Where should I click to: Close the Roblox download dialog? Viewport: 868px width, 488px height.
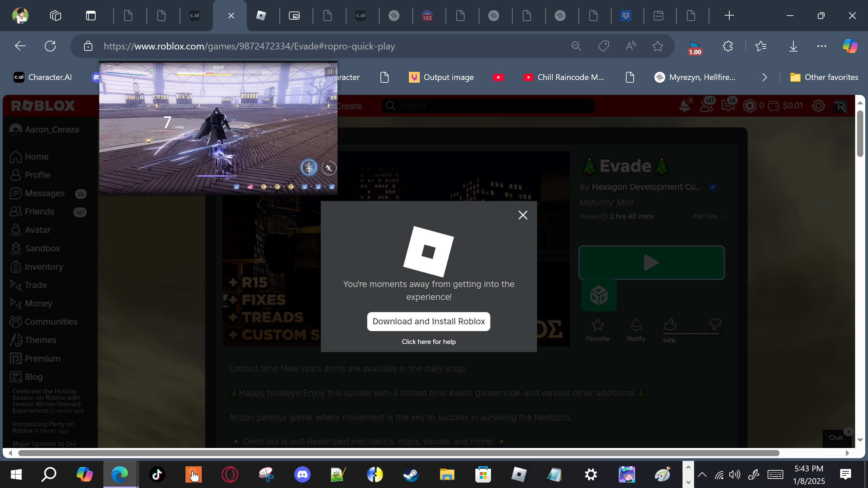coord(522,215)
